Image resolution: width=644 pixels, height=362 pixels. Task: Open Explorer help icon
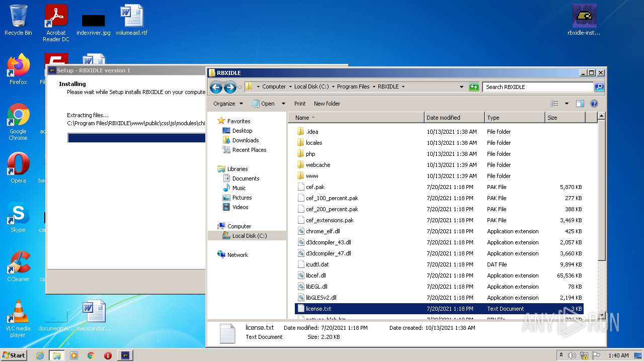click(x=594, y=104)
